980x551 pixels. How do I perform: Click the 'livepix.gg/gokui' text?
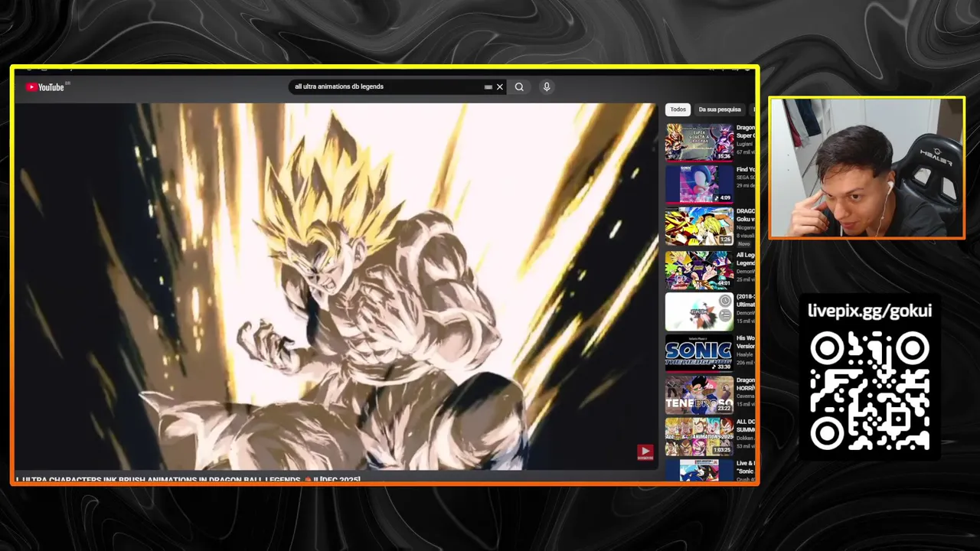pos(870,311)
